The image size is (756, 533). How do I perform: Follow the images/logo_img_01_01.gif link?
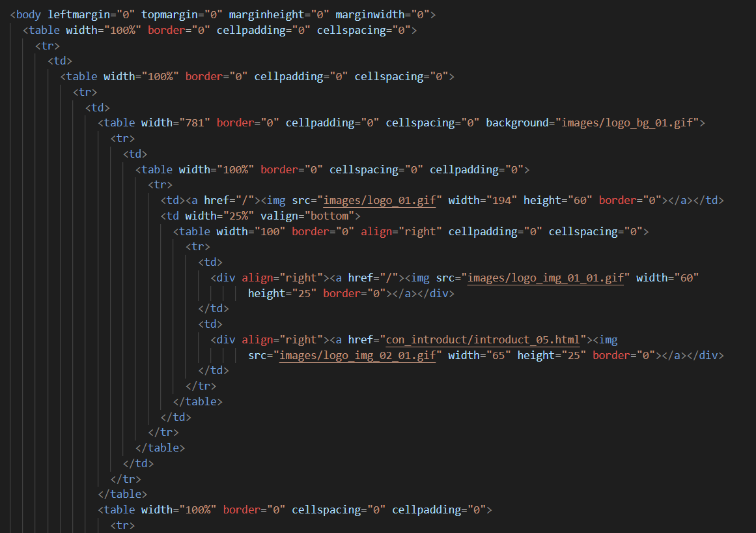[x=546, y=278]
